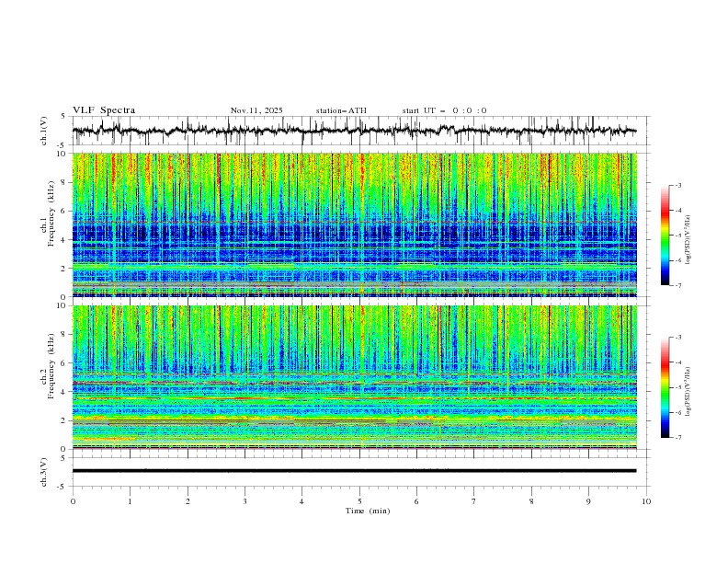Select the ch.1 "Frequency (kHz)" axis label
This screenshot has height=563, width=728.
coord(51,213)
